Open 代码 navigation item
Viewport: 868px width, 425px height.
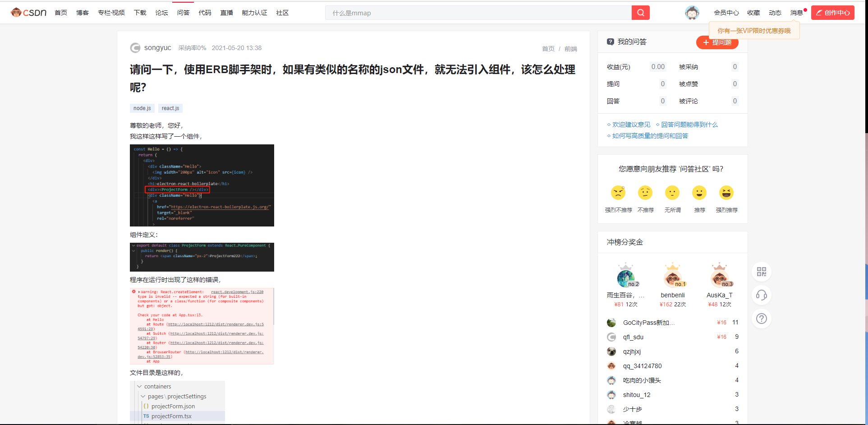coord(205,13)
